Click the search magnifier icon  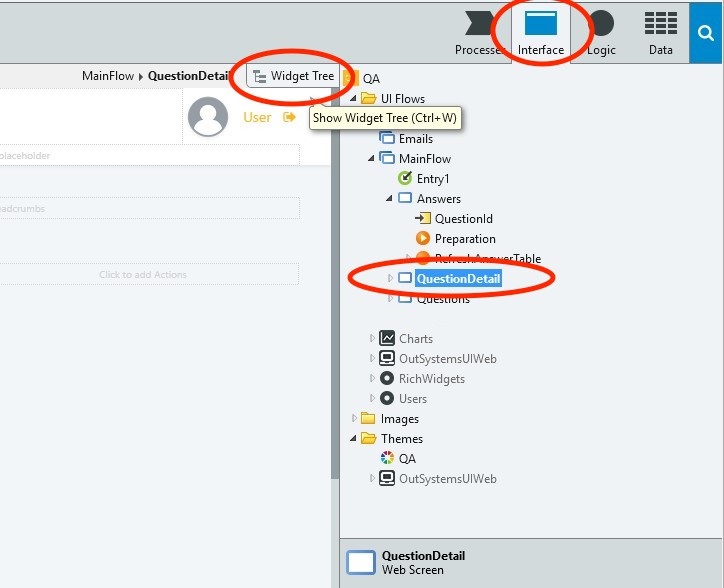click(x=706, y=33)
